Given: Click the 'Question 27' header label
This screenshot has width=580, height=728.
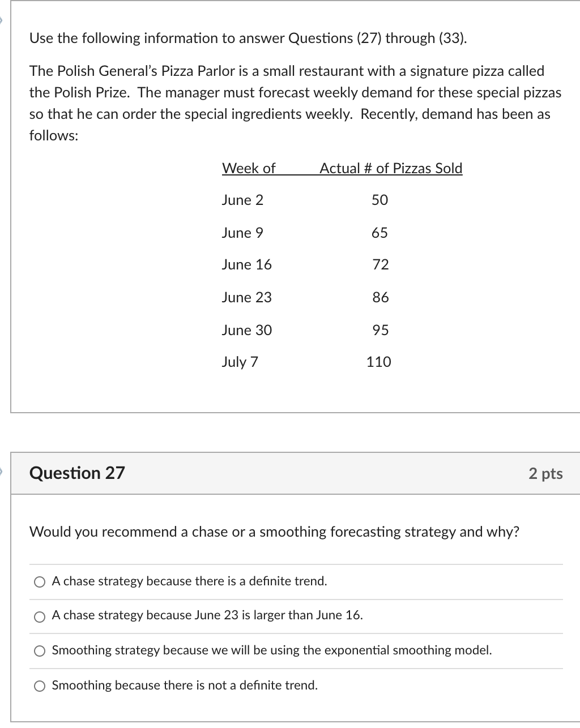Looking at the screenshot, I should (77, 473).
